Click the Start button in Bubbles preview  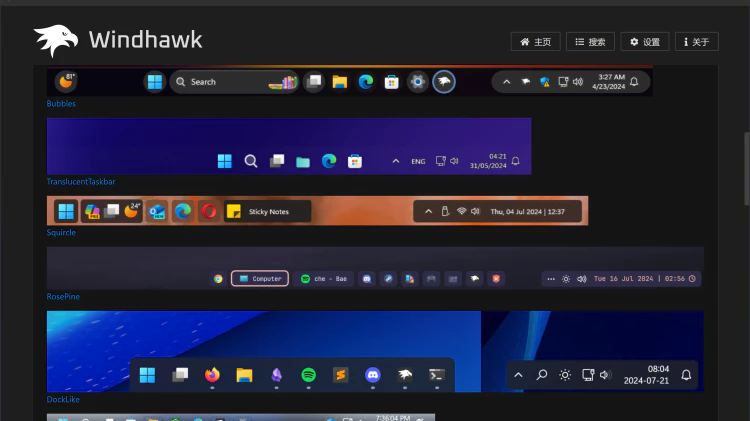tap(154, 82)
